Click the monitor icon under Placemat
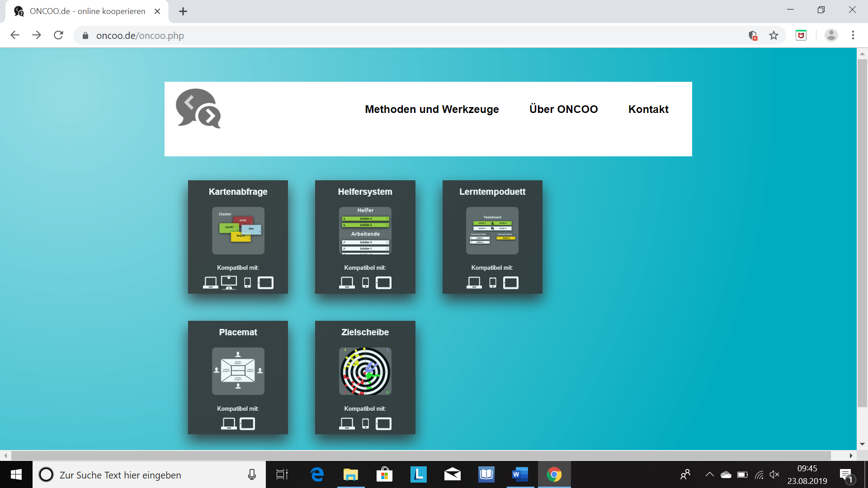The width and height of the screenshot is (868, 488). point(247,423)
